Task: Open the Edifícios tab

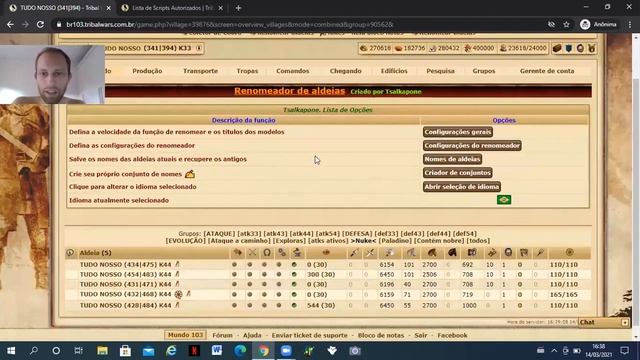Action: (394, 71)
